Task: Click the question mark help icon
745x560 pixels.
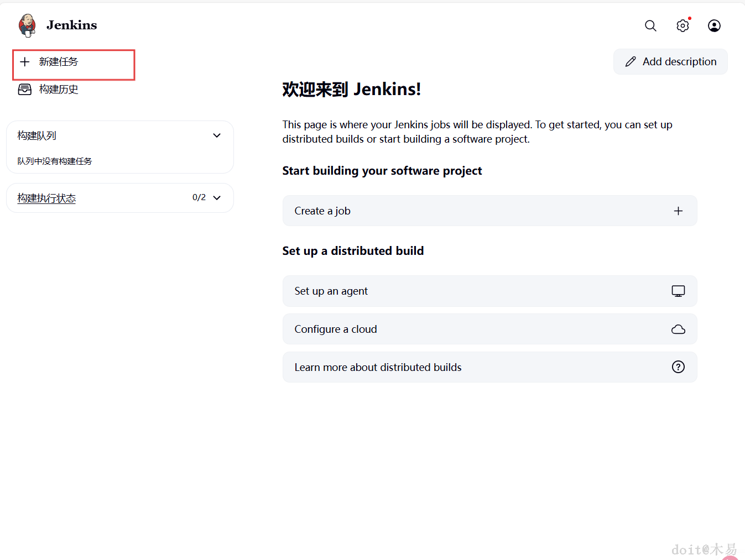Action: click(678, 367)
